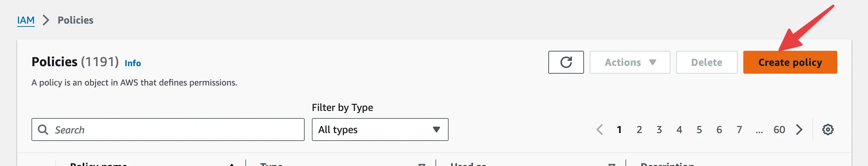Screen dimensions: 868x166
Task: Jump to page 5 of policies
Action: pyautogui.click(x=699, y=130)
